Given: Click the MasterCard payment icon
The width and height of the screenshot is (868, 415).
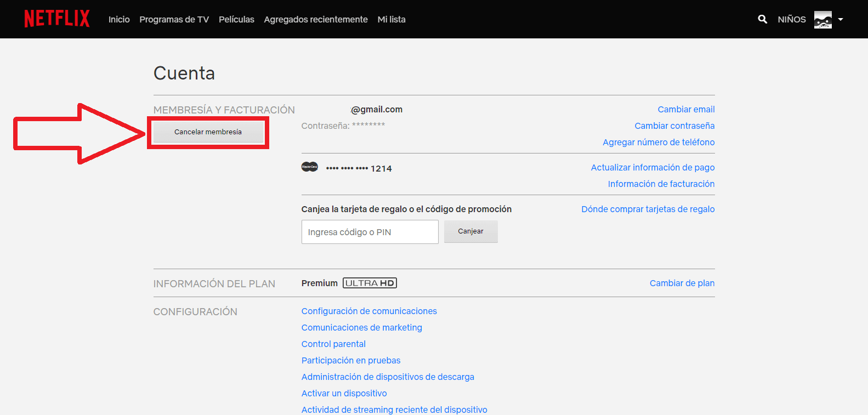Looking at the screenshot, I should tap(310, 167).
